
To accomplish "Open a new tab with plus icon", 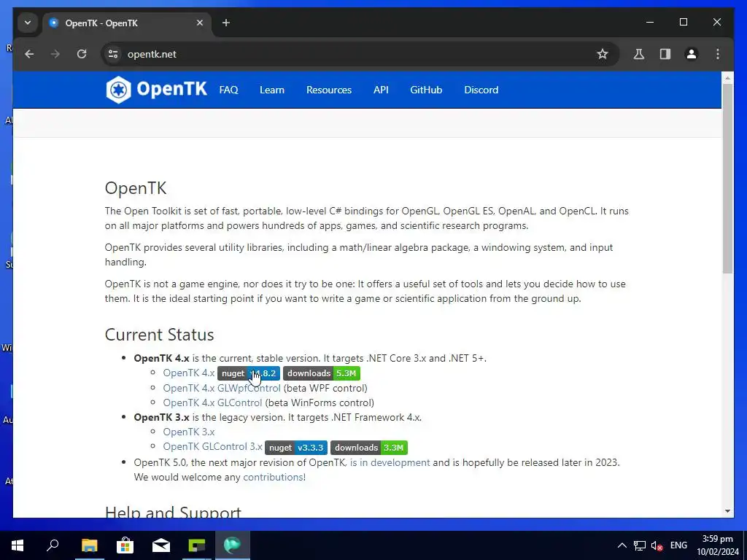I will (x=226, y=23).
